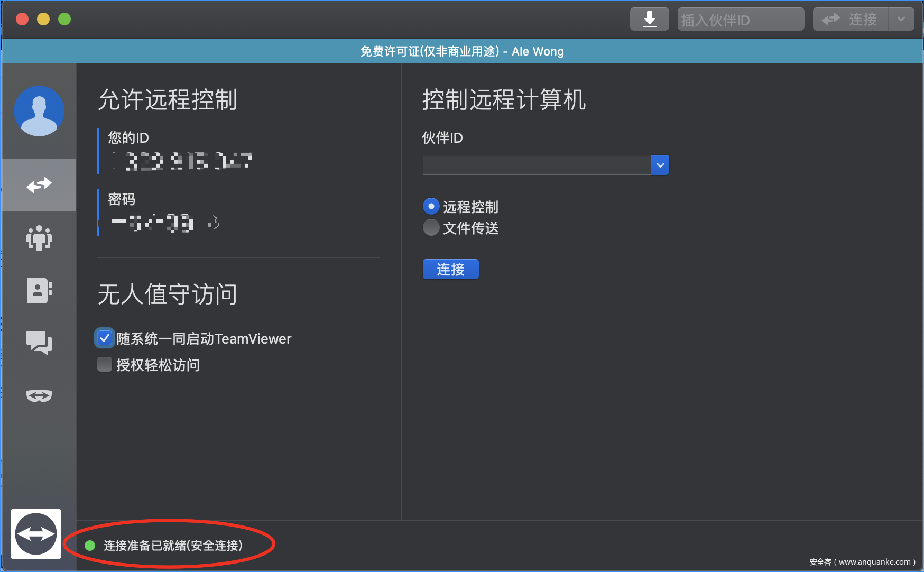Viewport: 924px width, 572px height.
Task: Select the 远程控制 radio button
Action: point(431,206)
